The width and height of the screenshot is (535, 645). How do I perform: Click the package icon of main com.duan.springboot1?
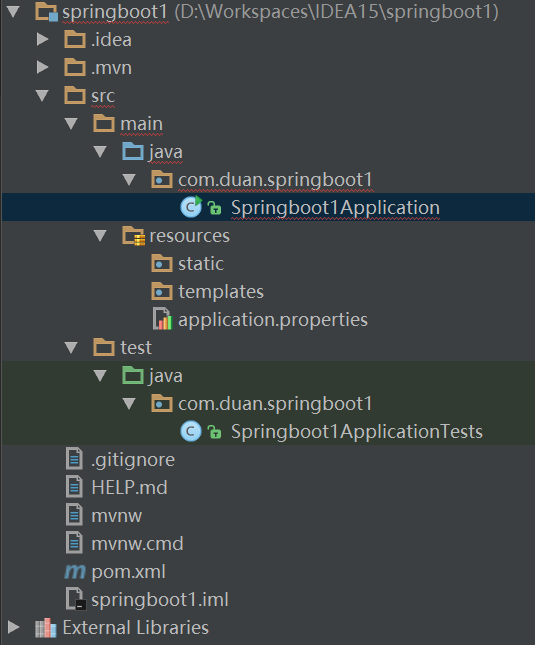(162, 179)
